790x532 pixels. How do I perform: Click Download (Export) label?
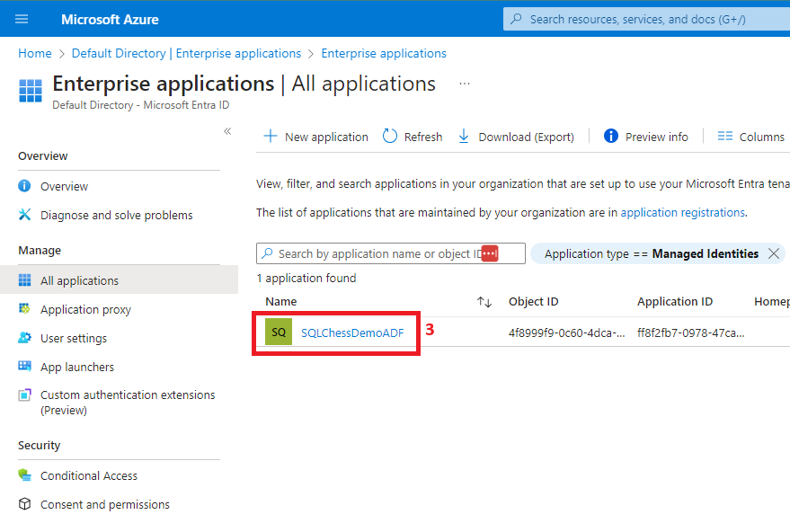(x=526, y=137)
